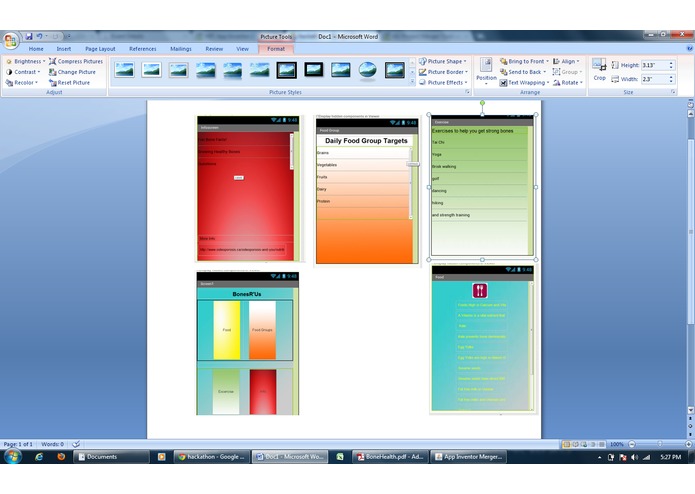Click the proofing check icon in status bar
The height and width of the screenshot is (494, 695).
point(76,444)
